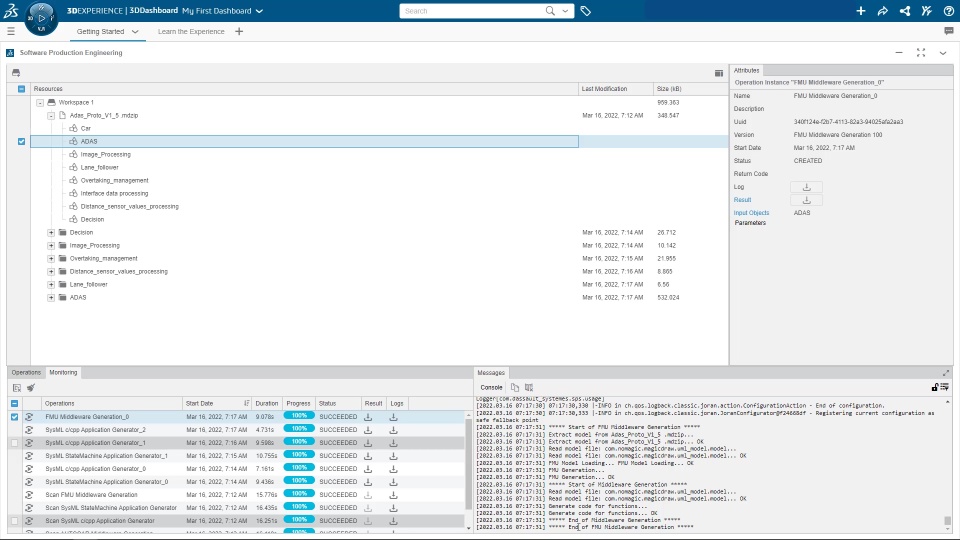Add a new dashboard tab with plus
The height and width of the screenshot is (540, 960).
[239, 31]
